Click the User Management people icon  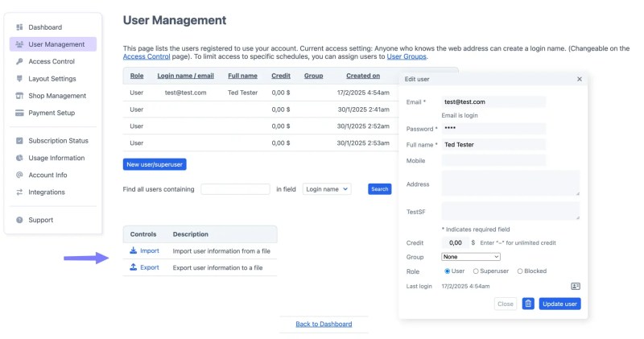coord(19,44)
